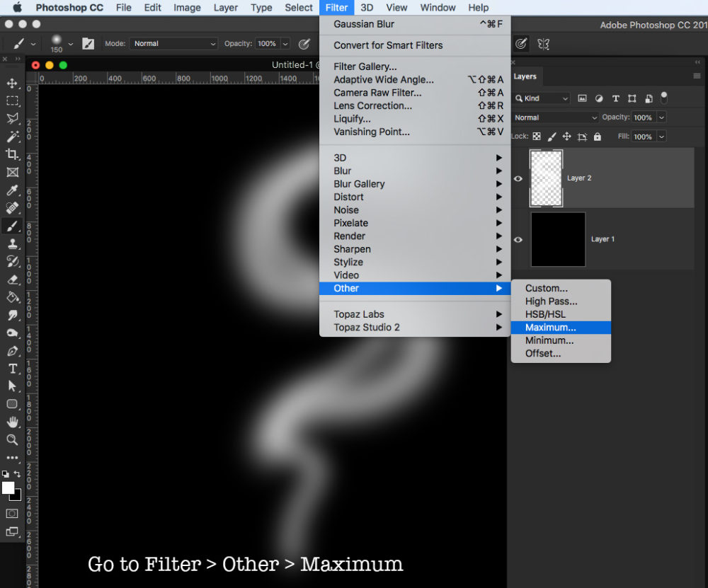This screenshot has width=708, height=588.
Task: Lock image pixels brush icon
Action: click(x=552, y=137)
